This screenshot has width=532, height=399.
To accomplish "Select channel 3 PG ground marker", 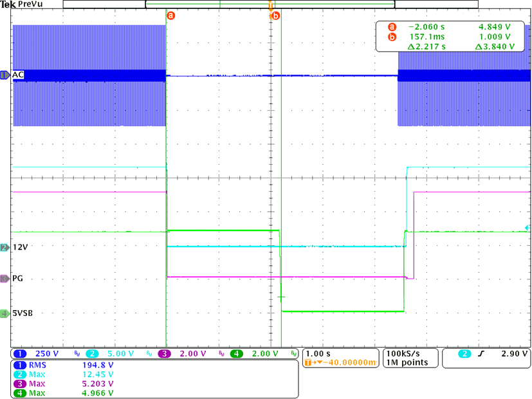I will point(5,279).
